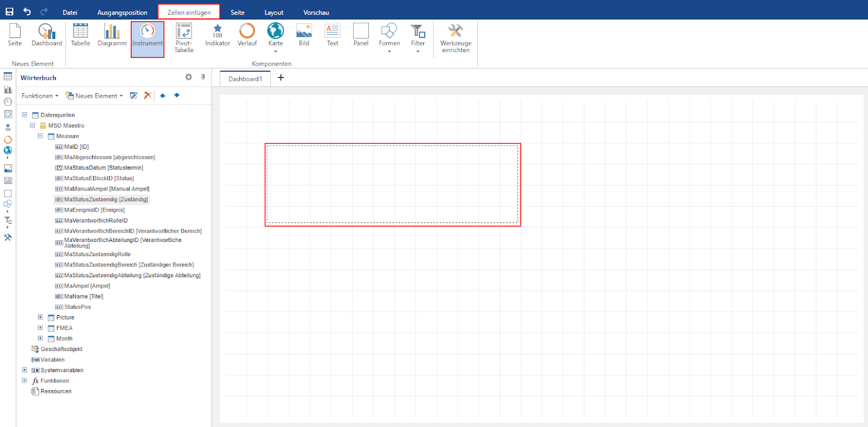
Task: Click the Redo arrow icon
Action: tap(44, 11)
